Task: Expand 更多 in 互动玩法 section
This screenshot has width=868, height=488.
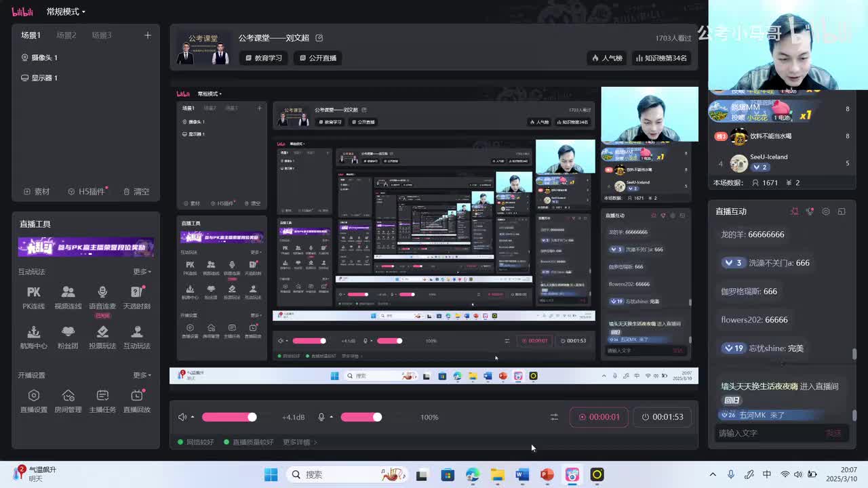Action: [x=142, y=272]
